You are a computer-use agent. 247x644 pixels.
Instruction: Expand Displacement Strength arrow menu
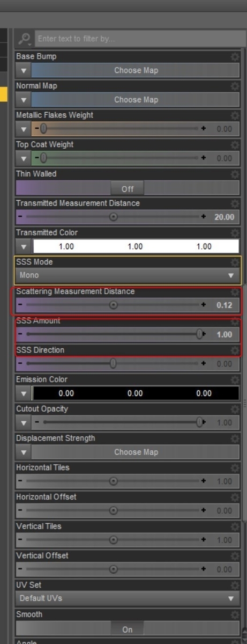tap(24, 452)
